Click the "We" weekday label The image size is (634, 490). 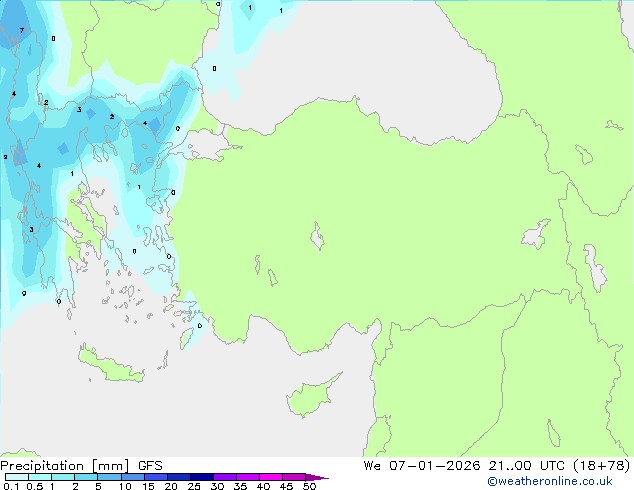[x=372, y=466]
